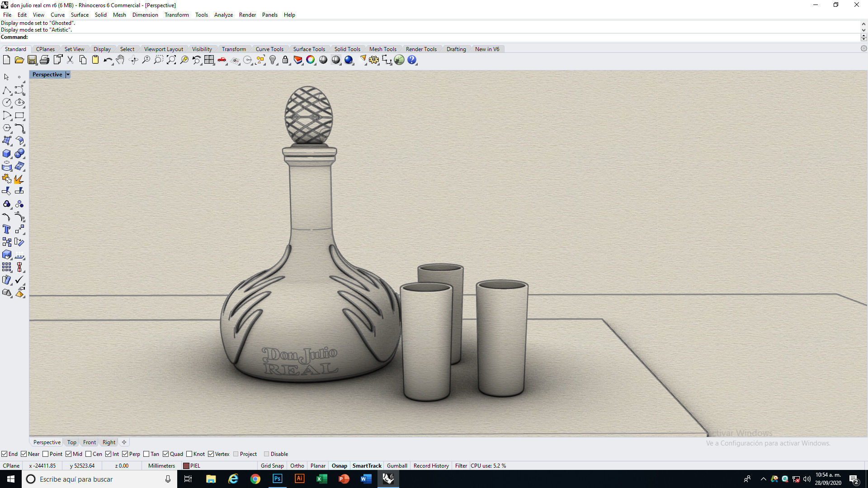Toggle the Int osnap checkbox
Image resolution: width=868 pixels, height=488 pixels.
point(108,454)
